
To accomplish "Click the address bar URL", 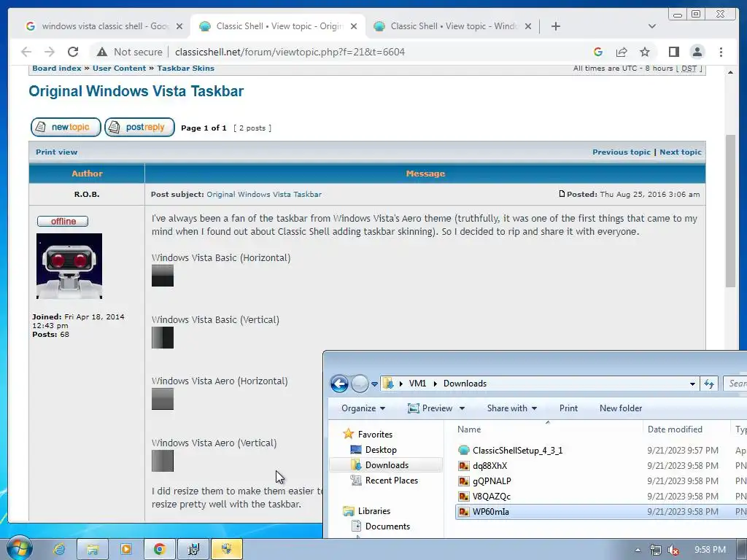I will coord(290,52).
